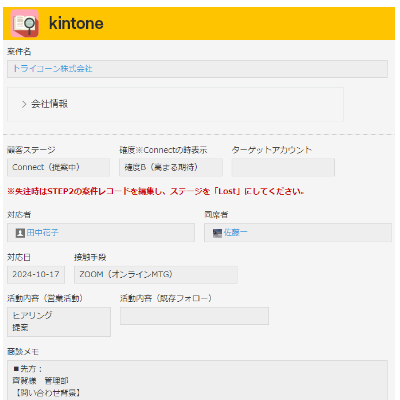This screenshot has width=400, height=400.
Task: Click the kintone app book-magnifier icon
Action: pos(24,23)
